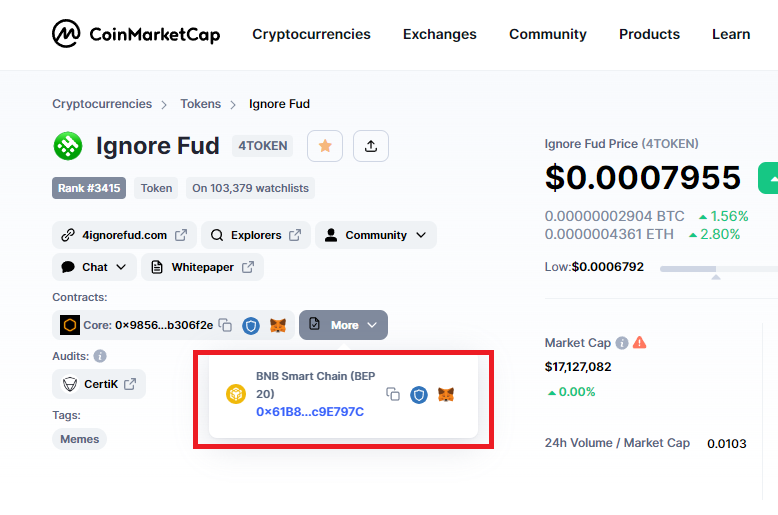Click the Ignore Fud green token logo
The height and width of the screenshot is (515, 778).
68,146
